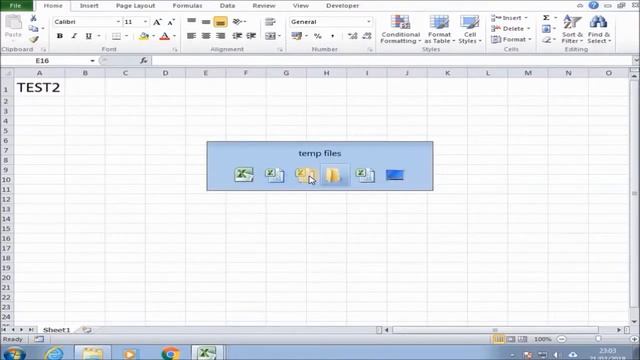This screenshot has height=360, width=640.
Task: Toggle Align Text Left
Action: click(x=191, y=36)
